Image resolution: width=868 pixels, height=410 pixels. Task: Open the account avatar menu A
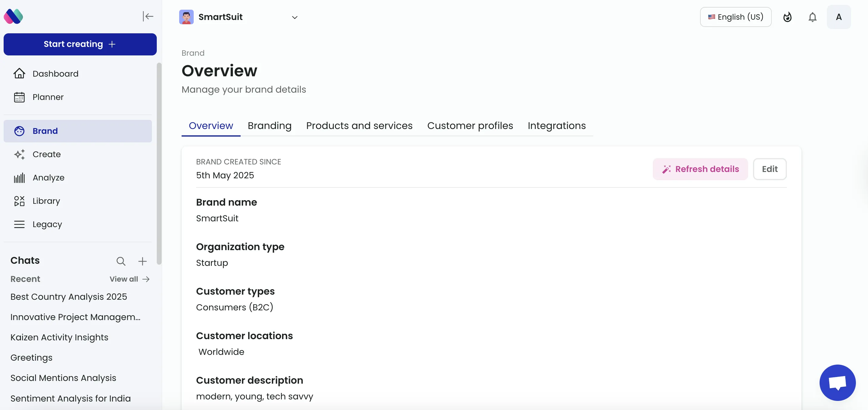point(838,17)
